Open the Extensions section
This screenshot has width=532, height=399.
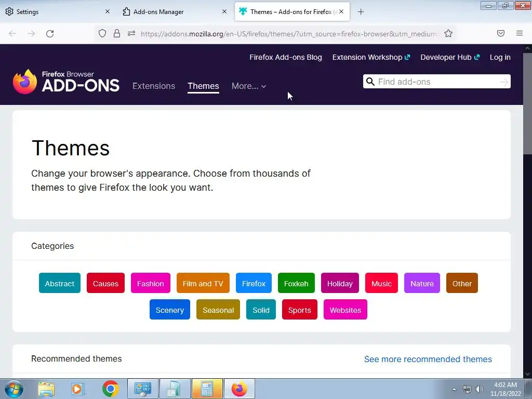154,86
